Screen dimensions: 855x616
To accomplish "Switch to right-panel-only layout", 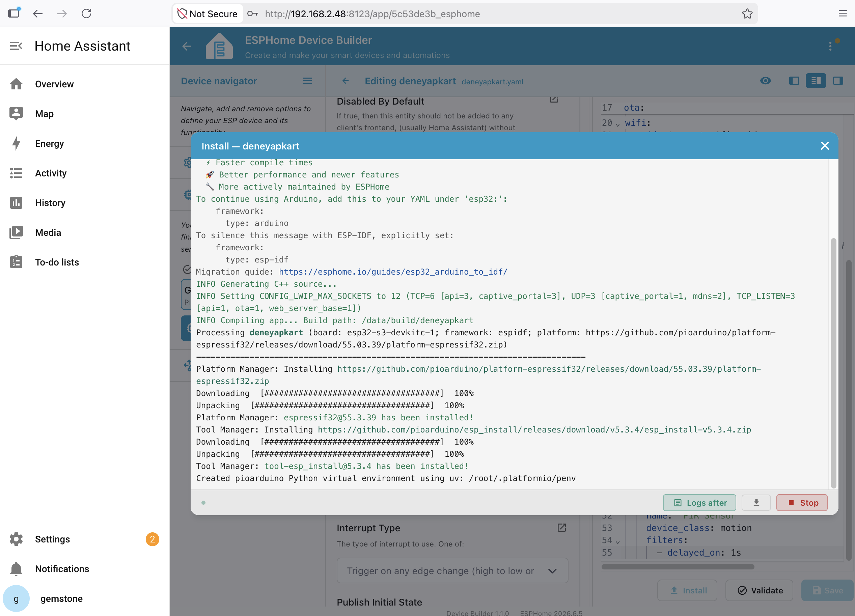I will [838, 81].
